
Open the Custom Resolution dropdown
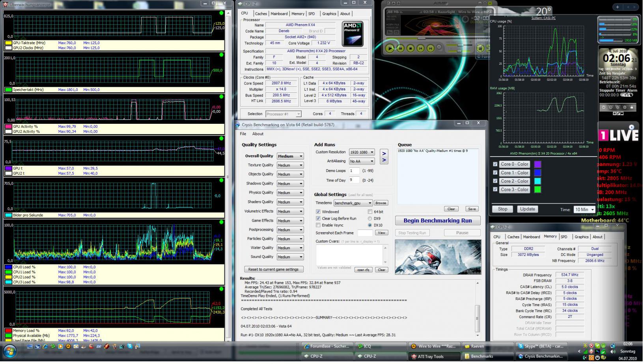tap(362, 152)
